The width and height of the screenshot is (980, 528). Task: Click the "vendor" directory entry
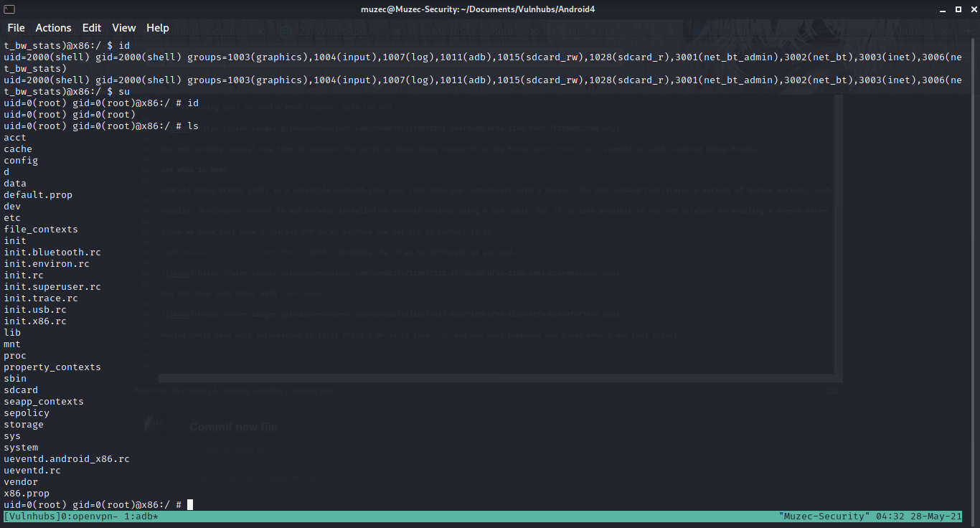pos(21,482)
